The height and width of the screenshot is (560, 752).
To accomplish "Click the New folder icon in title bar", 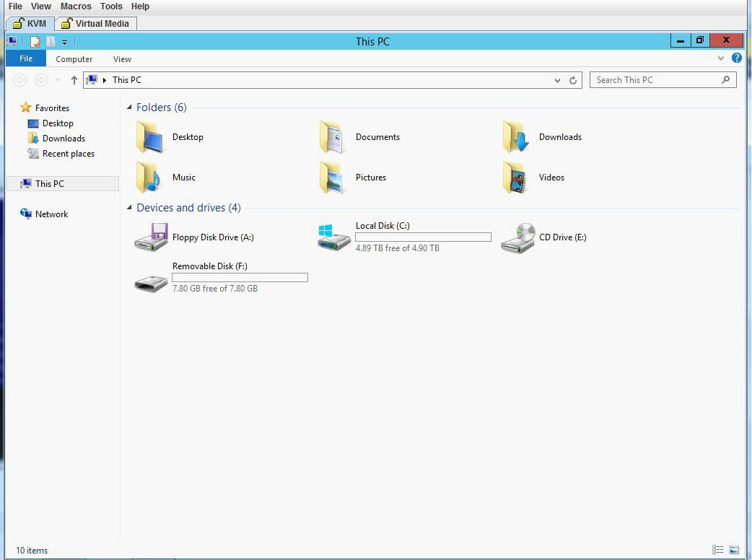I will coord(51,42).
